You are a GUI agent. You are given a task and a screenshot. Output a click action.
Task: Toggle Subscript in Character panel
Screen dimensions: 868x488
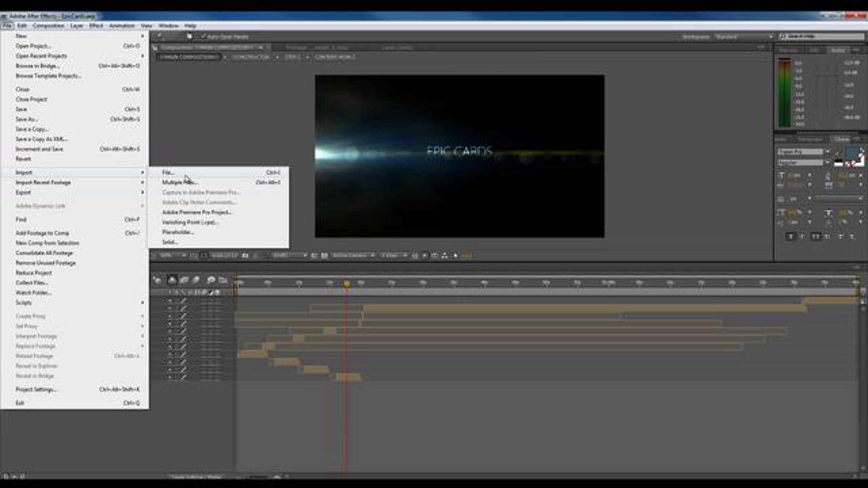(x=852, y=237)
